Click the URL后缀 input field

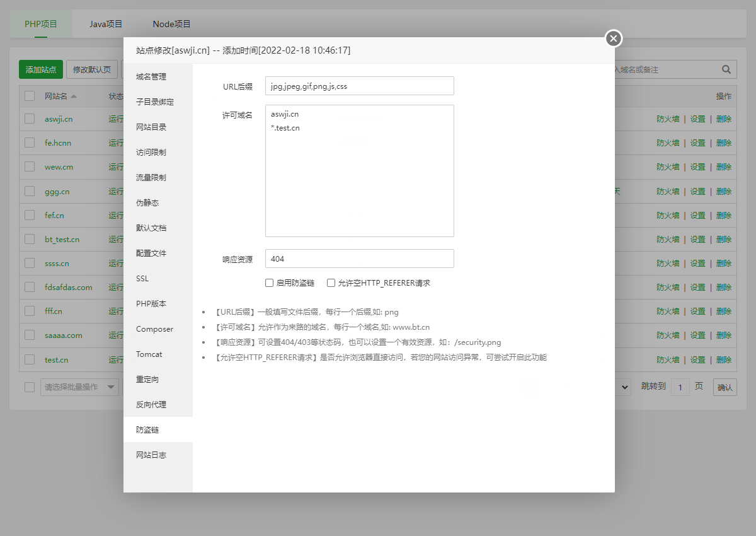[x=359, y=85]
